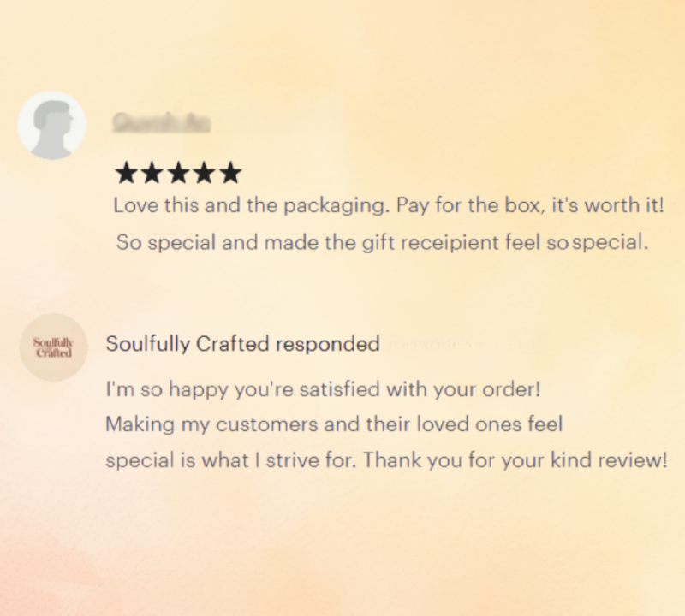The width and height of the screenshot is (685, 616).
Task: Open the blurred reviewer name link
Action: coord(162,122)
